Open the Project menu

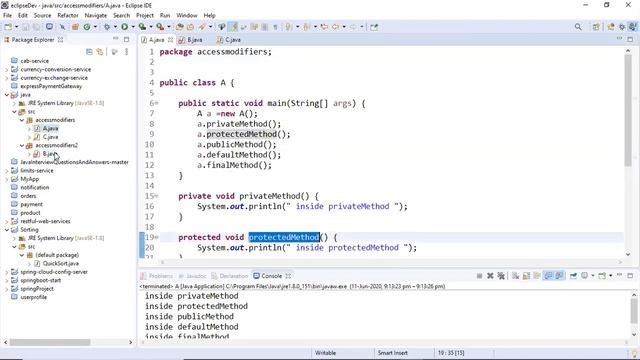tap(144, 15)
